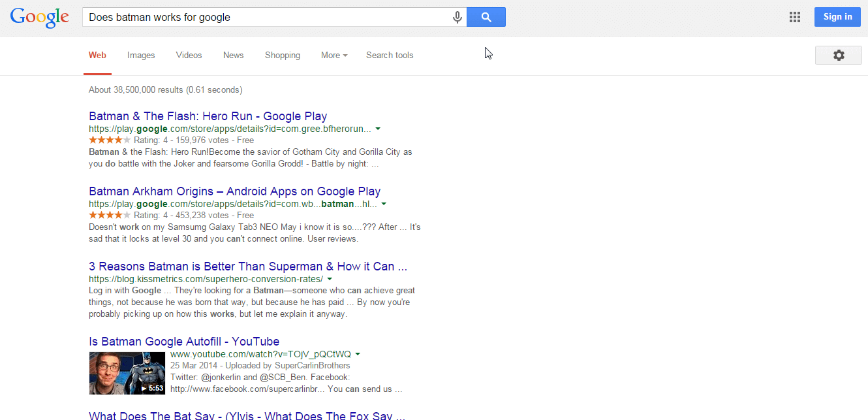868x420 pixels.
Task: Open Search tools options
Action: point(390,56)
